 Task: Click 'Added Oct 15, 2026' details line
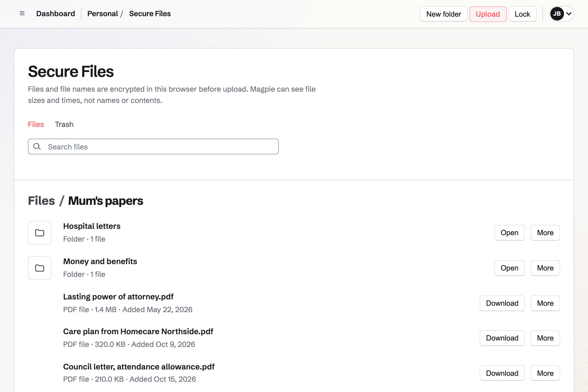point(130,379)
